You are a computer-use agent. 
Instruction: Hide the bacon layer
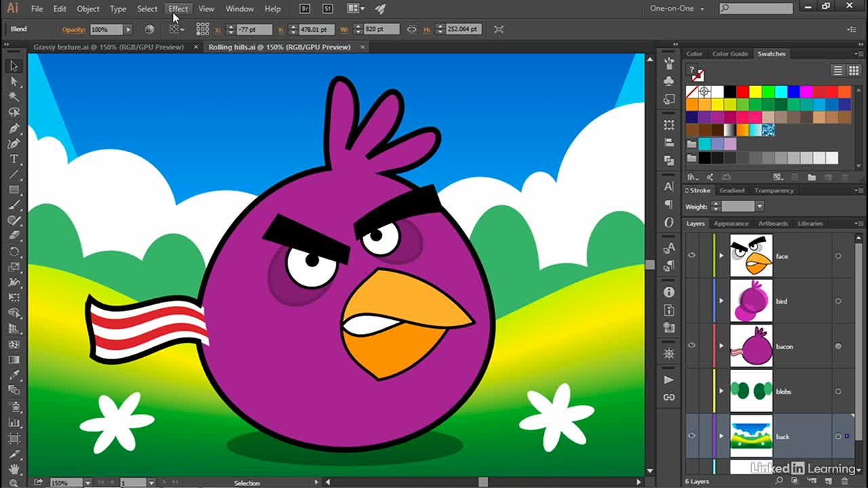tap(692, 346)
